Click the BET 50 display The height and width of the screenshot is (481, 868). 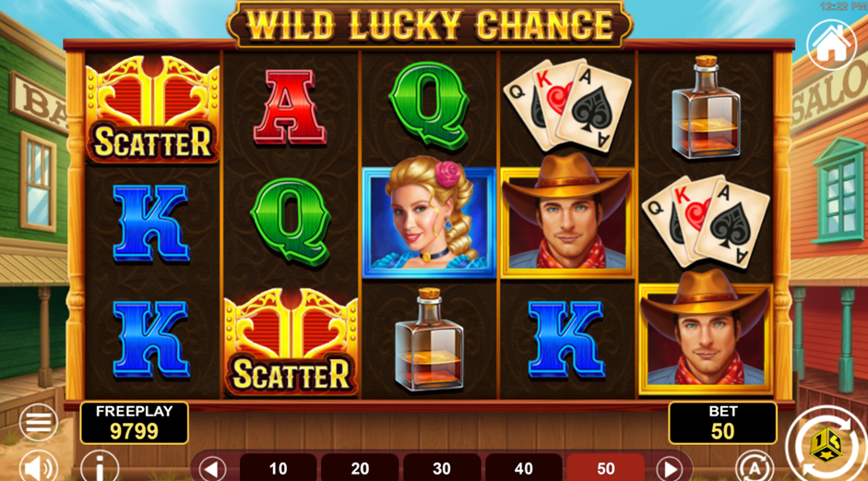point(723,423)
